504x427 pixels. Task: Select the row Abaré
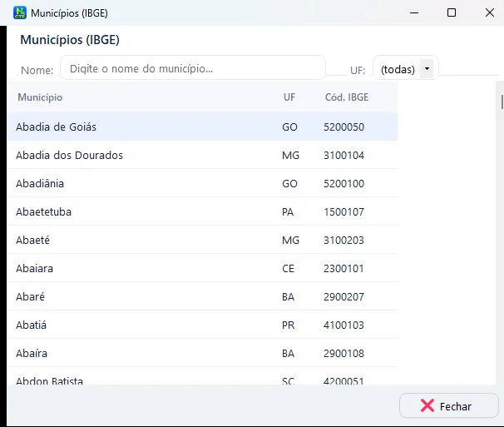(202, 296)
